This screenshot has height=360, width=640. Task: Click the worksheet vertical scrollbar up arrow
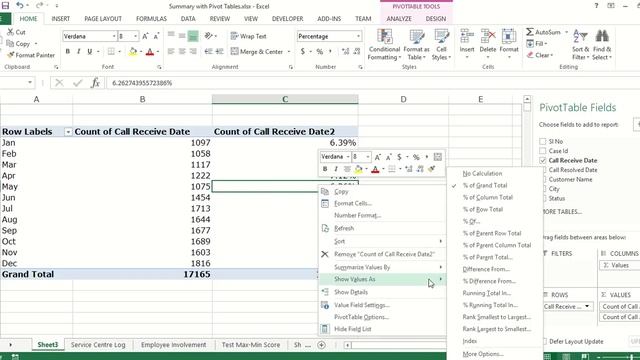pos(527,99)
